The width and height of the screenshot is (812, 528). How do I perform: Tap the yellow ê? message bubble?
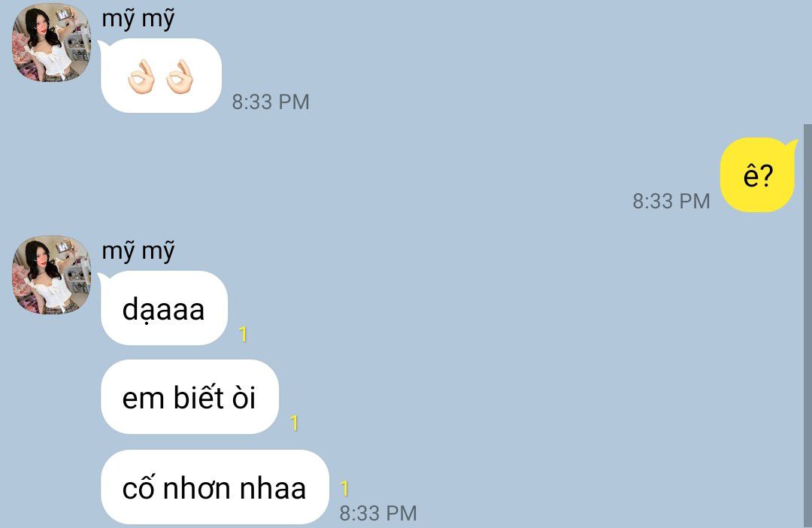pos(757,175)
